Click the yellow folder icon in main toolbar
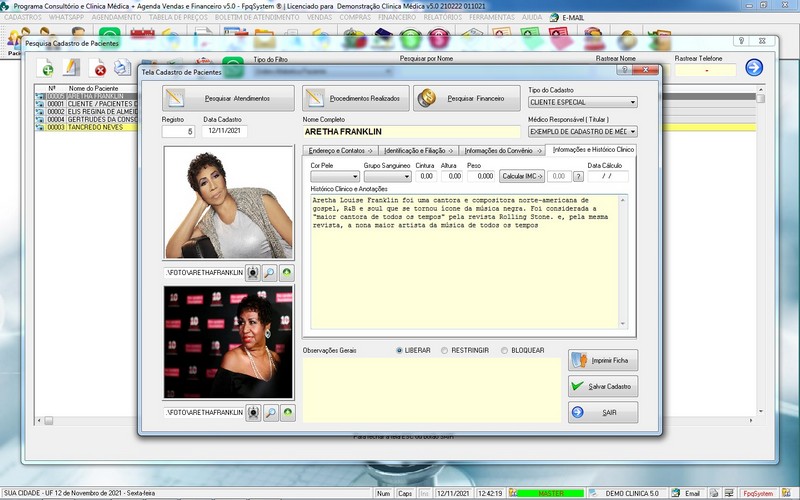This screenshot has height=500, width=800. point(265,38)
